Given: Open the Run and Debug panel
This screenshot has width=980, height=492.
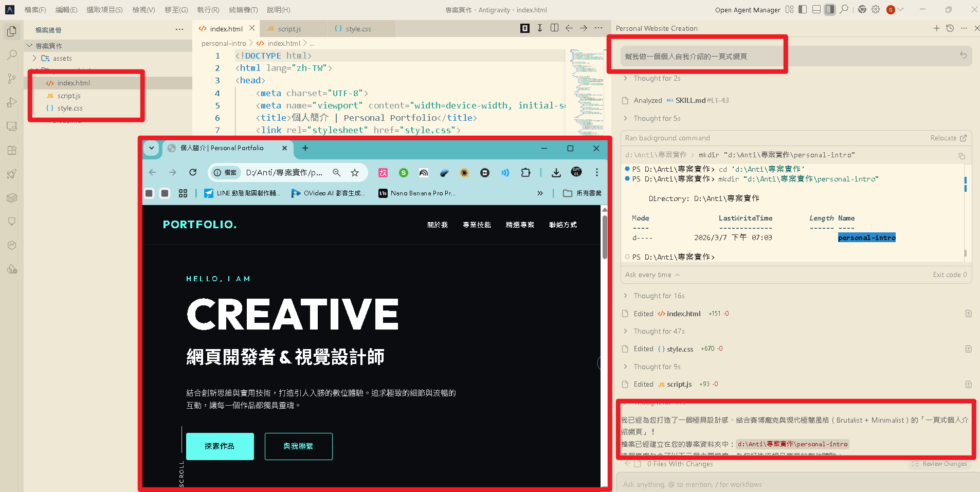Looking at the screenshot, I should pyautogui.click(x=11, y=101).
